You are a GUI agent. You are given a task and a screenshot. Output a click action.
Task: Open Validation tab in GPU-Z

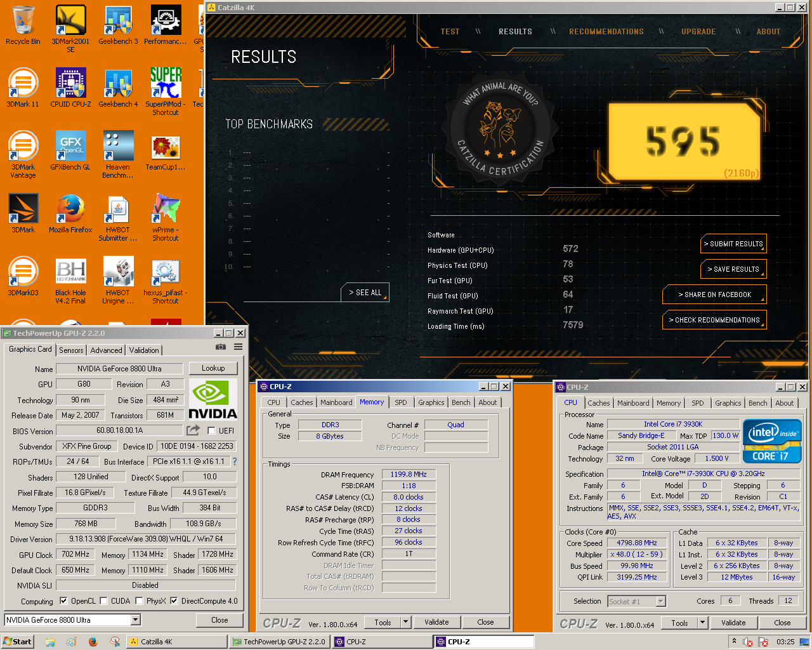coord(144,350)
